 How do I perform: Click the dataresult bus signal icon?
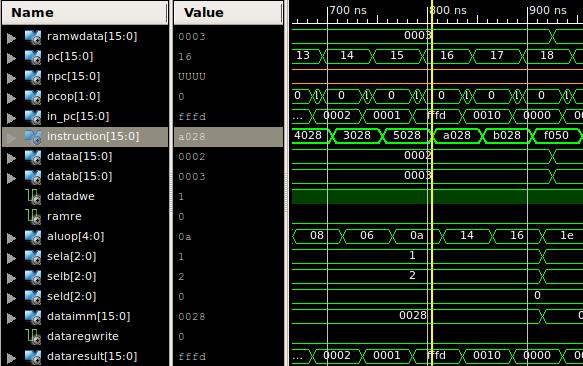[33, 357]
